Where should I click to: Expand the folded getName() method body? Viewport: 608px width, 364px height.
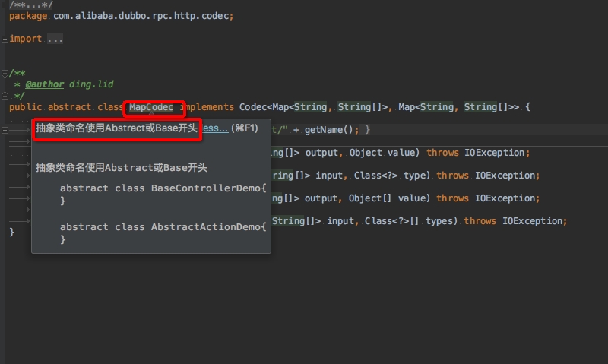(5, 130)
